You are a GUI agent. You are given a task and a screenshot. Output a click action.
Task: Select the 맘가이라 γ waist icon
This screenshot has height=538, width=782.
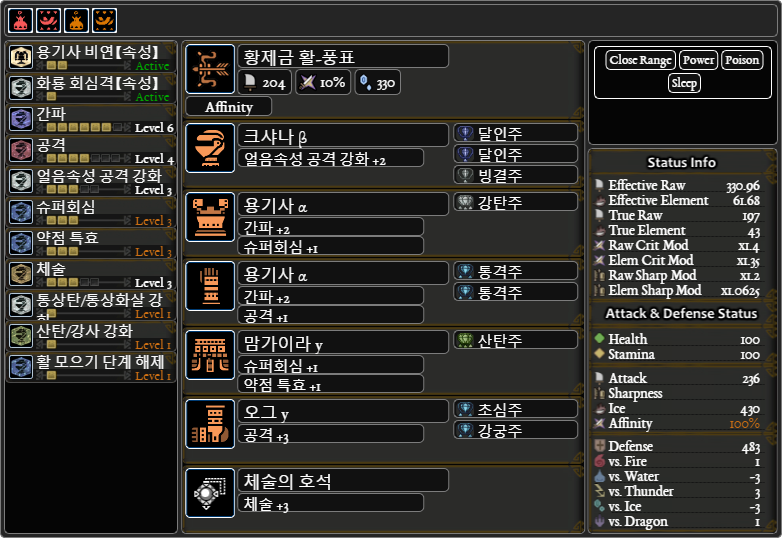tap(210, 355)
